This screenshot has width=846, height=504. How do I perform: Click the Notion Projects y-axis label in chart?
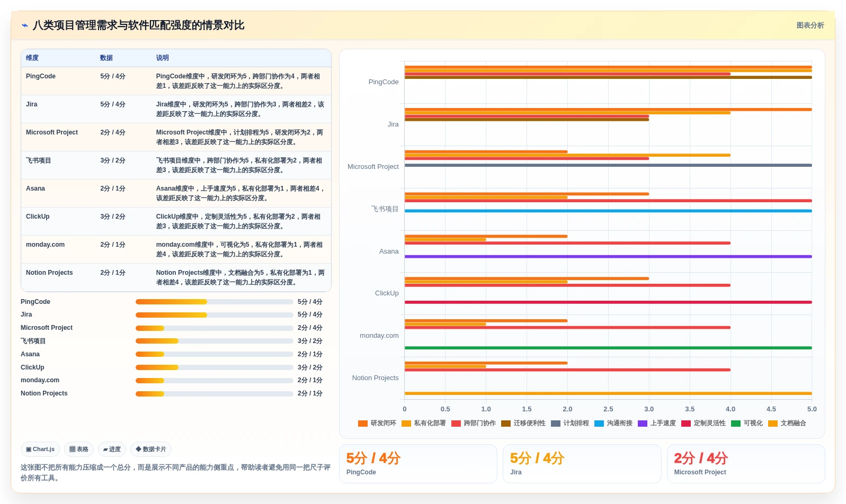pyautogui.click(x=375, y=378)
